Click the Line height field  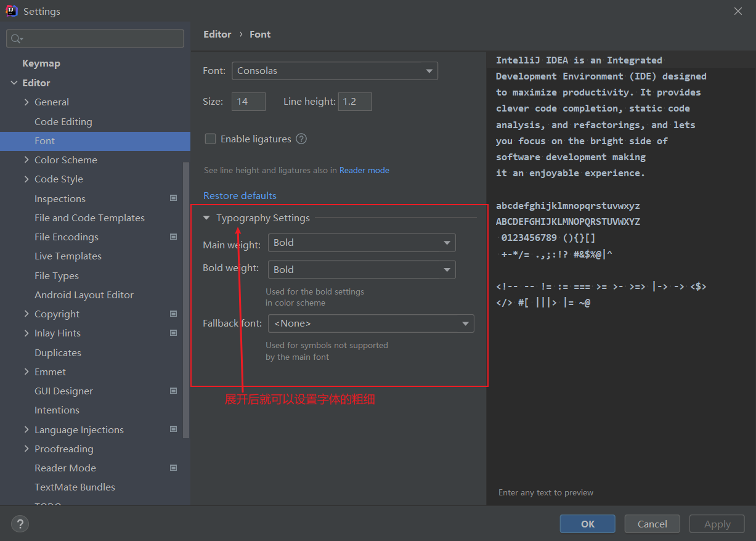coord(355,102)
